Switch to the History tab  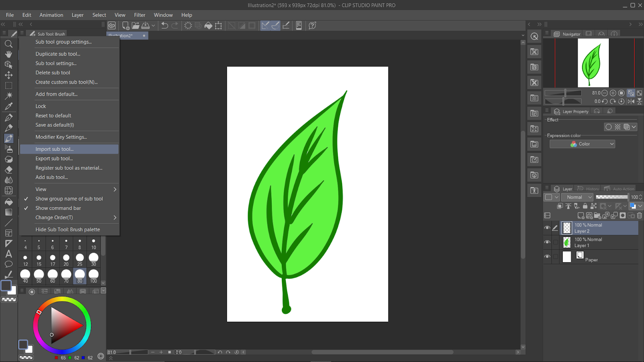coord(588,189)
